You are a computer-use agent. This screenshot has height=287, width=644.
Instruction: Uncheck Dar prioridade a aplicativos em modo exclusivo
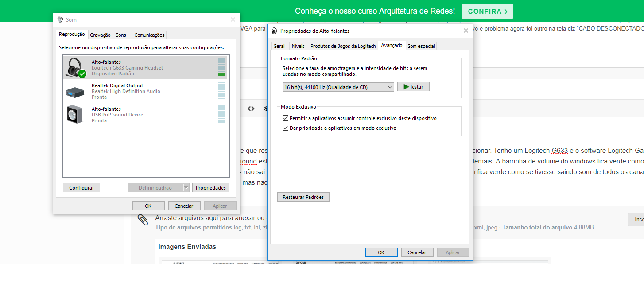[285, 128]
